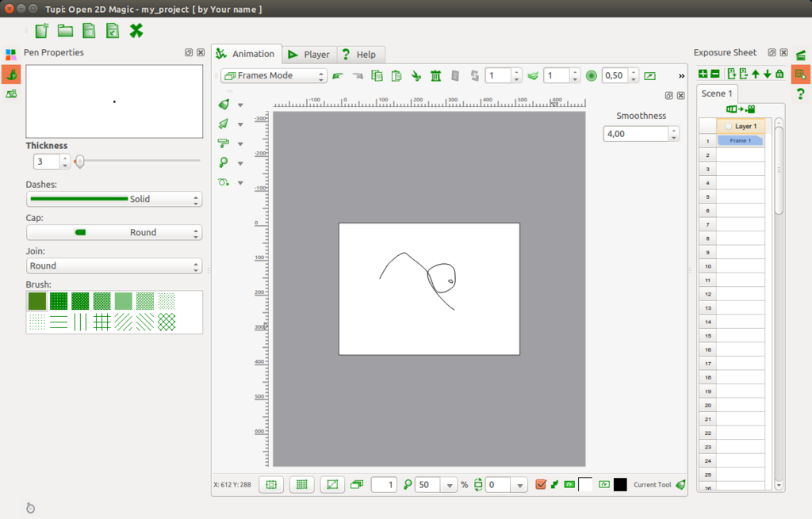The width and height of the screenshot is (812, 519).
Task: Open the Dashes Solid dropdown
Action: 114,199
